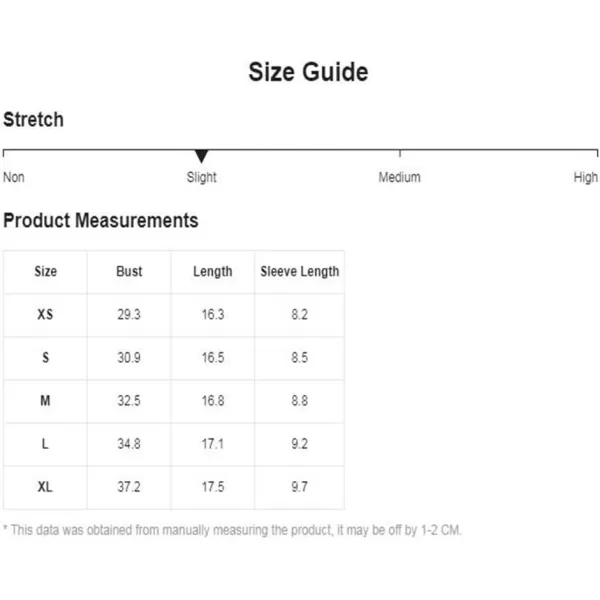
Task: Click the Sleeve Length column header
Action: pyautogui.click(x=300, y=272)
